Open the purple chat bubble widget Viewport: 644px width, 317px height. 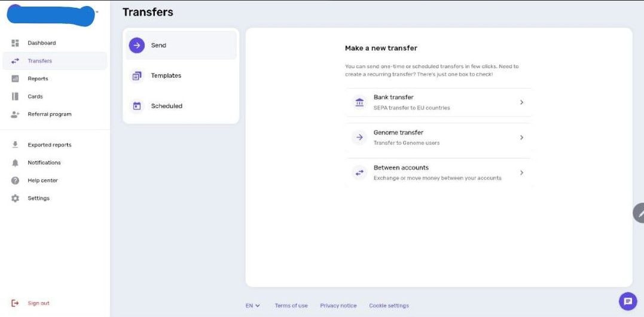coord(628,301)
